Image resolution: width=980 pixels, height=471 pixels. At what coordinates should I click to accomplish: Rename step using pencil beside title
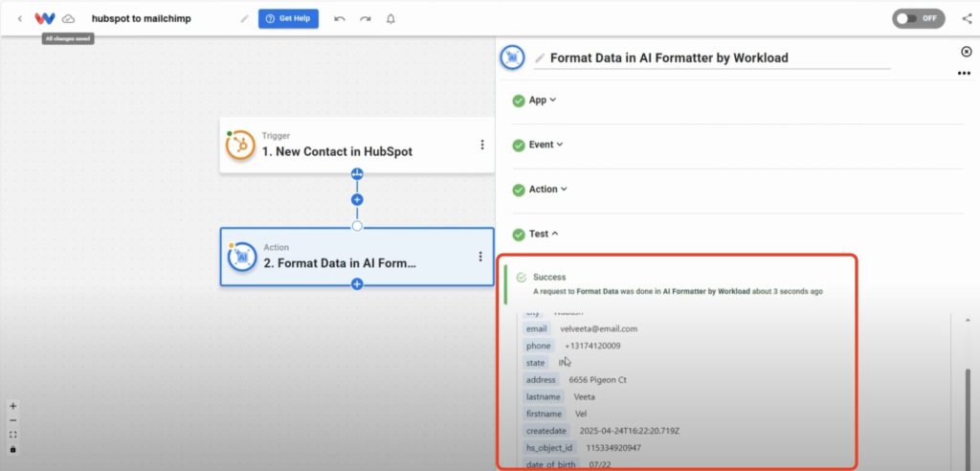(540, 58)
